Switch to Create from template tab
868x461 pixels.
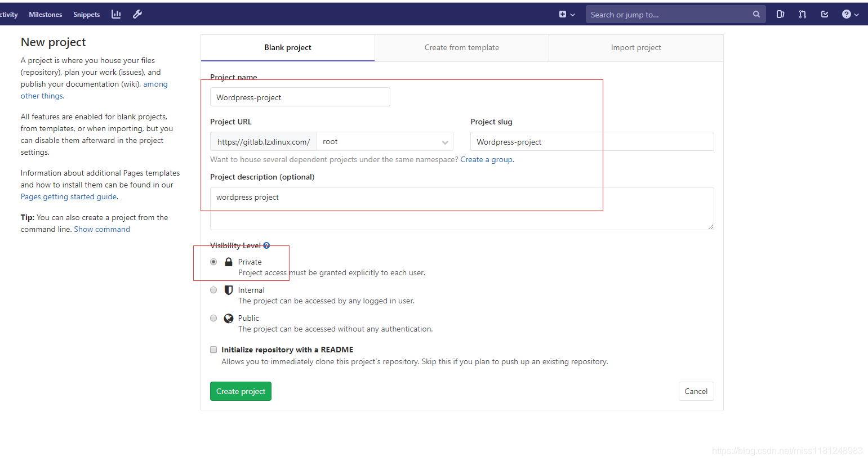pos(462,48)
